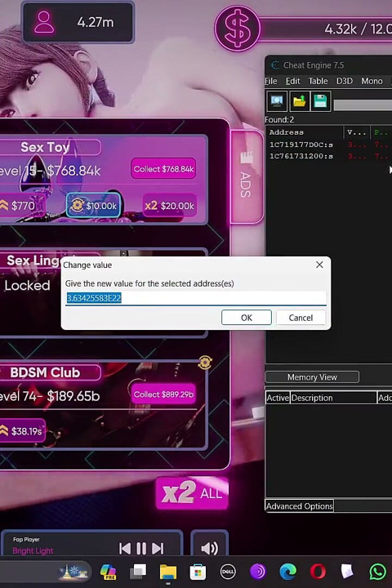The width and height of the screenshot is (392, 588).
Task: Click the Found:2 results count label
Action: point(279,119)
